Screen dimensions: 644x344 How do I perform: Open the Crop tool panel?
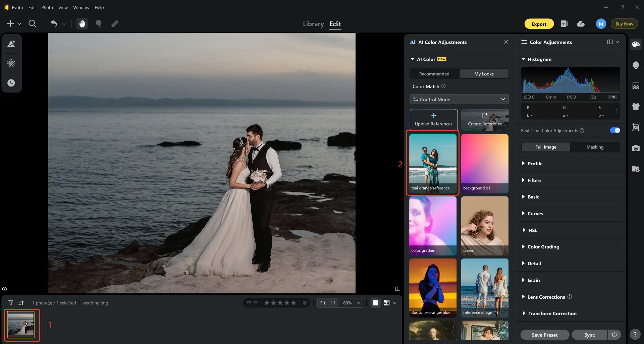pyautogui.click(x=636, y=127)
